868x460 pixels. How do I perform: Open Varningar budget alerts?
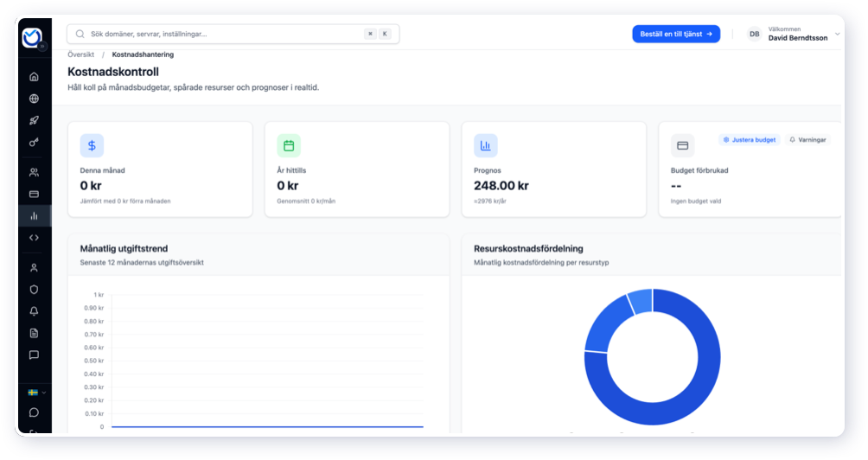point(808,139)
